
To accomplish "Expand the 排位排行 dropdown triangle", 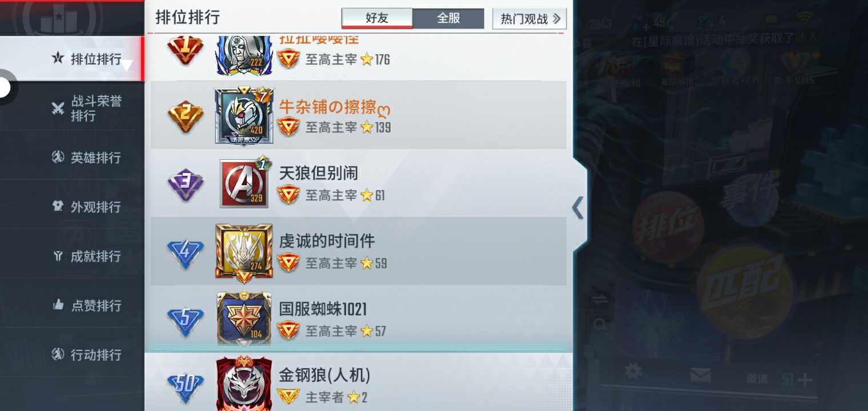I will tap(127, 65).
